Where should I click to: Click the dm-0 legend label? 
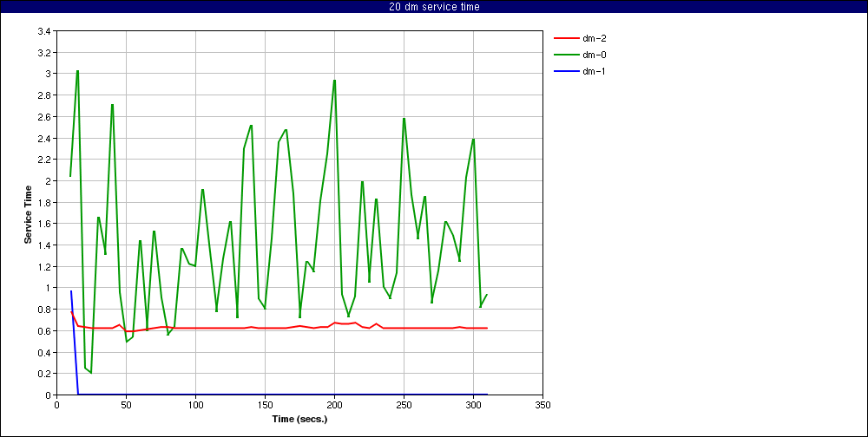point(594,55)
